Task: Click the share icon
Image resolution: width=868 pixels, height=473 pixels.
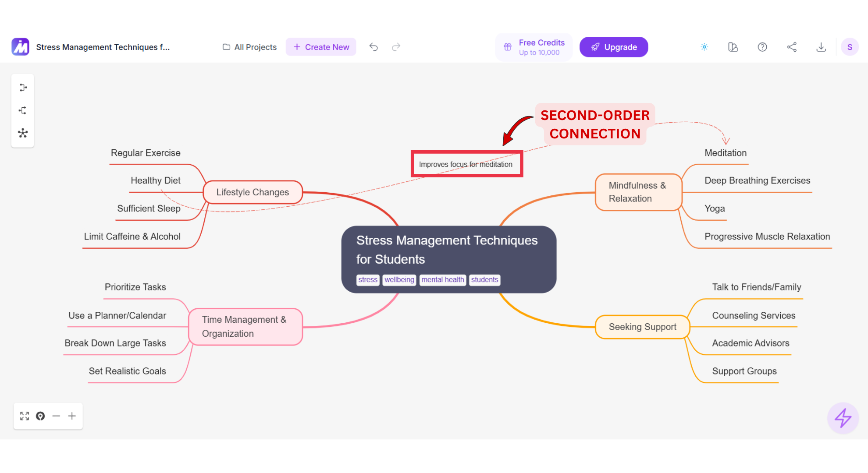Action: (792, 47)
